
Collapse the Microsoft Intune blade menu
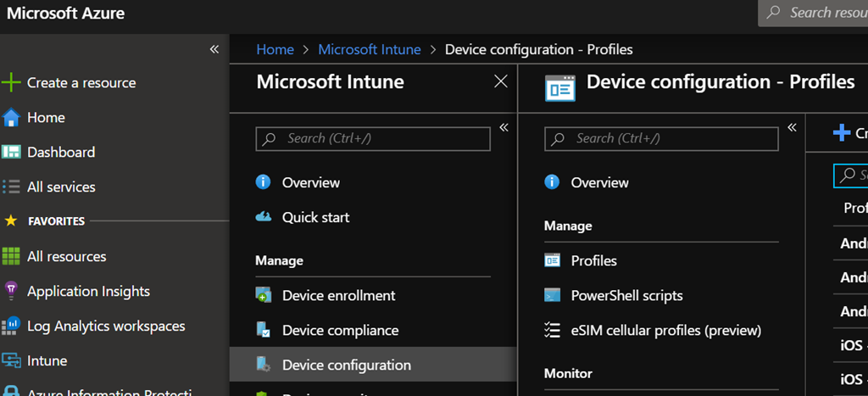(x=504, y=127)
